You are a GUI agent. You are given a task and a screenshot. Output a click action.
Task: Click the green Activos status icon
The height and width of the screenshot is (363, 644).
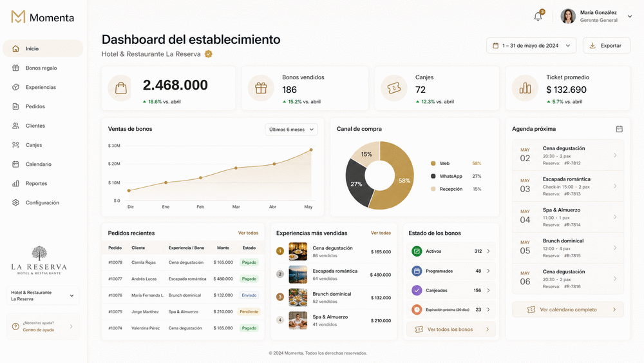(417, 251)
